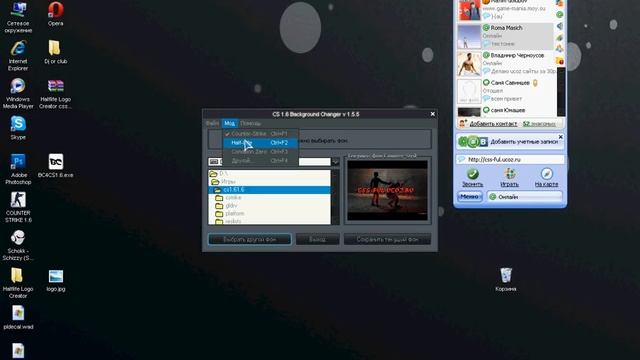The width and height of the screenshot is (640, 360).
Task: Click the VK account icon in add accounts banner
Action: (x=483, y=142)
